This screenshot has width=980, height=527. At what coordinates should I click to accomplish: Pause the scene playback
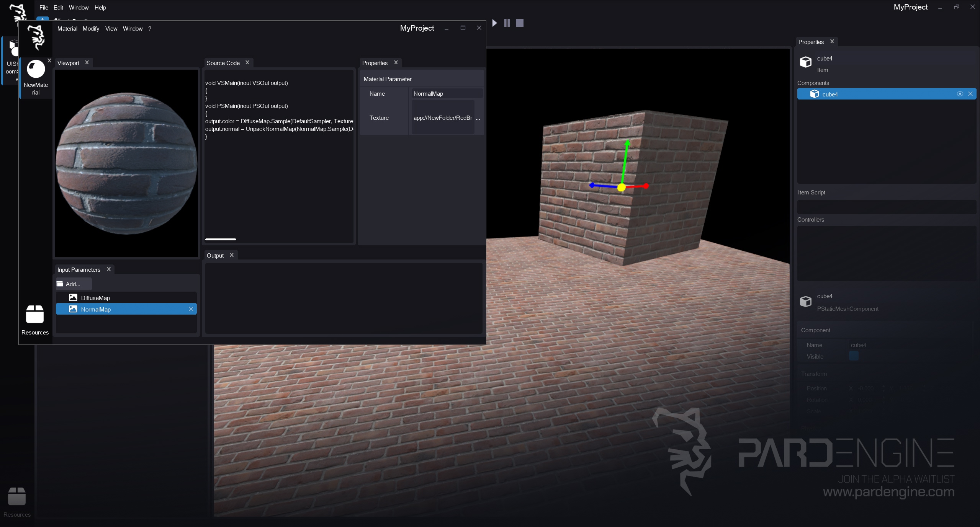click(507, 23)
